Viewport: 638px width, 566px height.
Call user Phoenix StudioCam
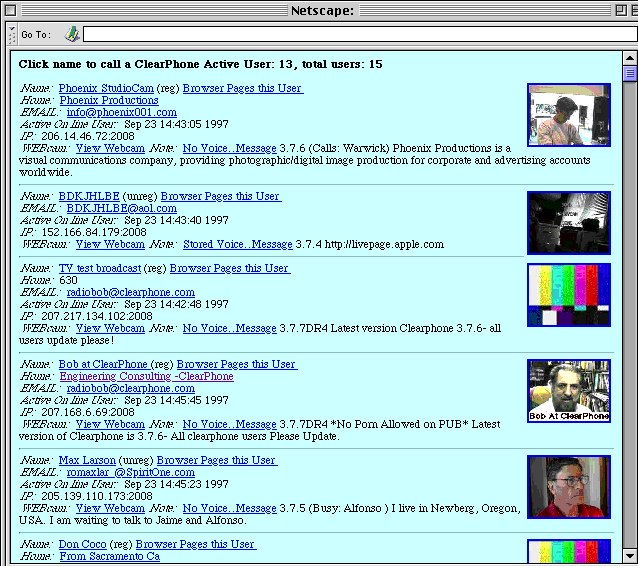(106, 88)
